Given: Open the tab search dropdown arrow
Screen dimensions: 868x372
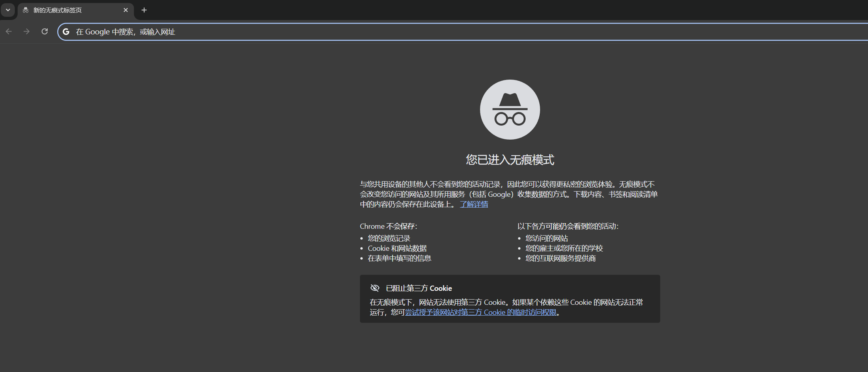Looking at the screenshot, I should [x=8, y=10].
